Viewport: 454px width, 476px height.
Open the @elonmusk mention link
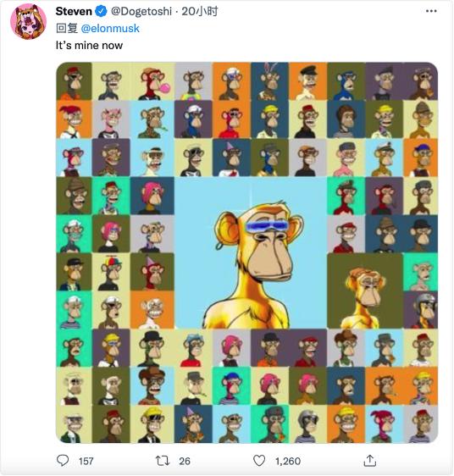click(x=110, y=29)
